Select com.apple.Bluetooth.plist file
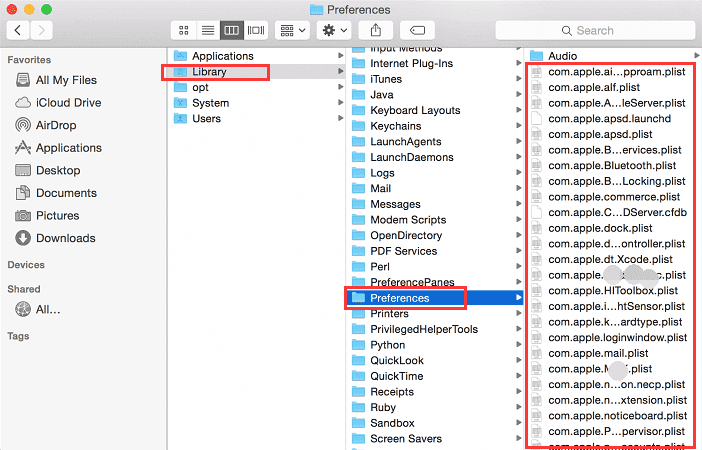This screenshot has width=702, height=450. (603, 166)
